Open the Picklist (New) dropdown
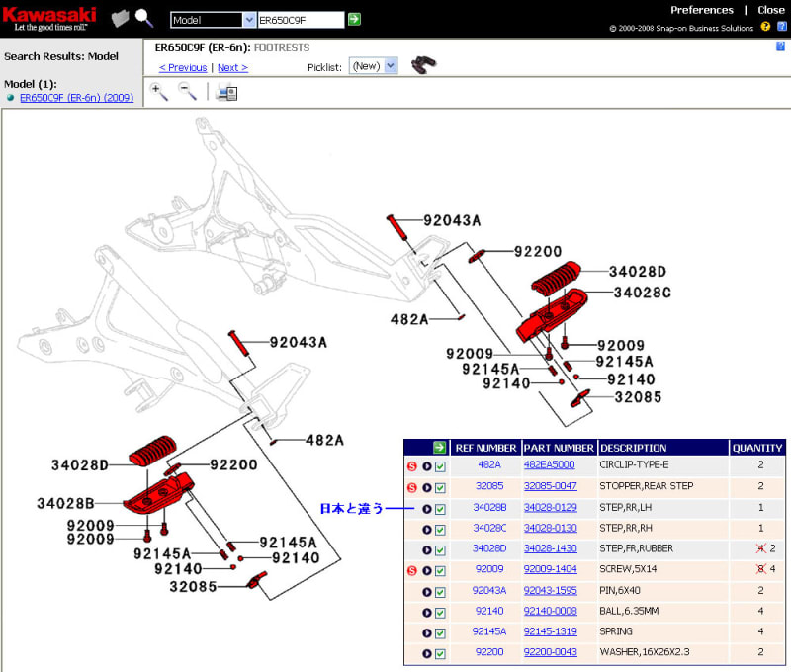 point(374,66)
